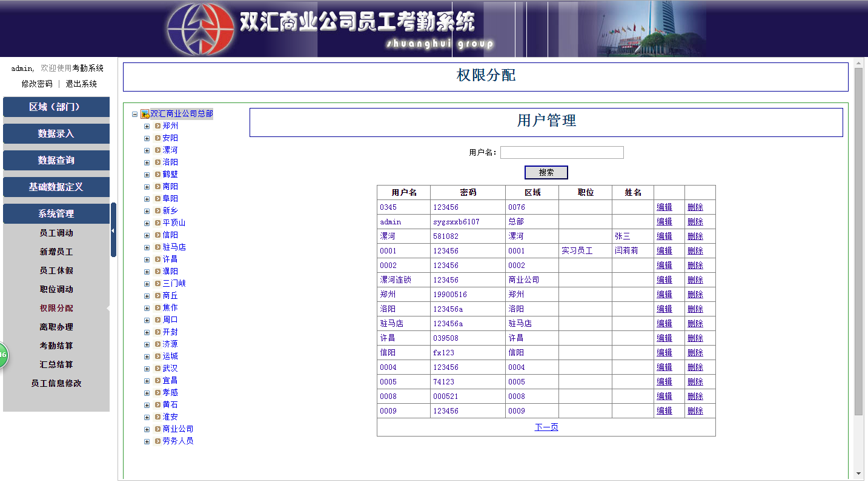868x482 pixels.
Task: Open the 区域（部门） menu section
Action: pos(56,107)
